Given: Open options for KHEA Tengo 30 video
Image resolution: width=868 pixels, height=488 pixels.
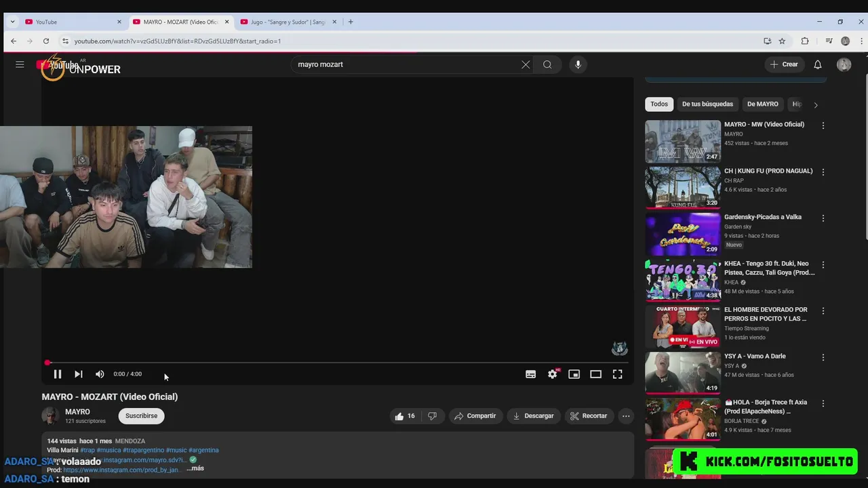Looking at the screenshot, I should tap(823, 264).
